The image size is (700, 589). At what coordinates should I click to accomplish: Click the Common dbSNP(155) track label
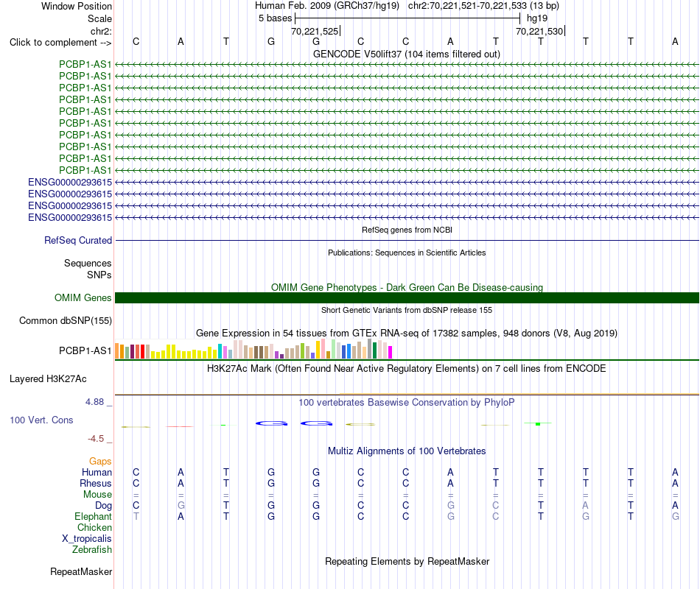click(x=66, y=321)
